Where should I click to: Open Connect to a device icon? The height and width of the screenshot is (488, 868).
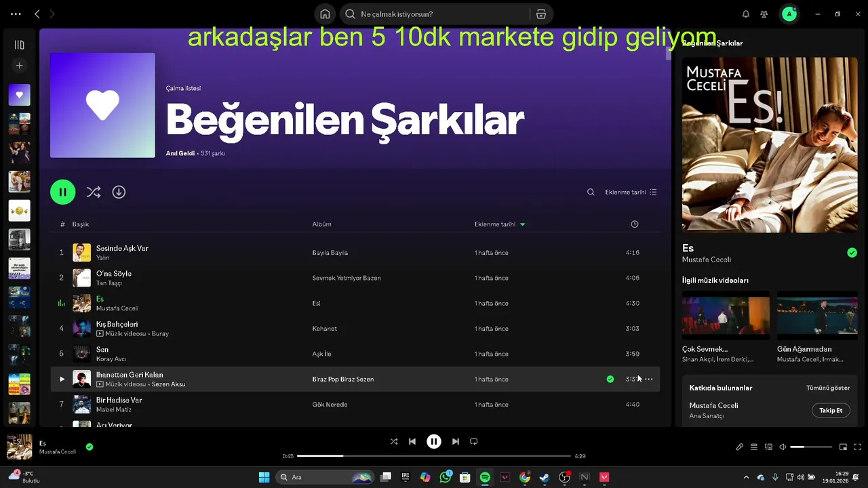click(769, 447)
